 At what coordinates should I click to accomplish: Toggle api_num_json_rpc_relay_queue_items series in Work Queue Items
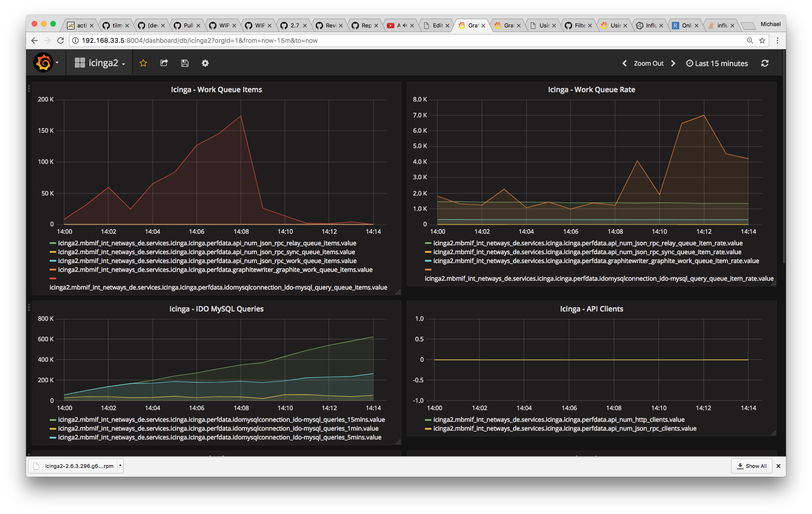pos(207,243)
